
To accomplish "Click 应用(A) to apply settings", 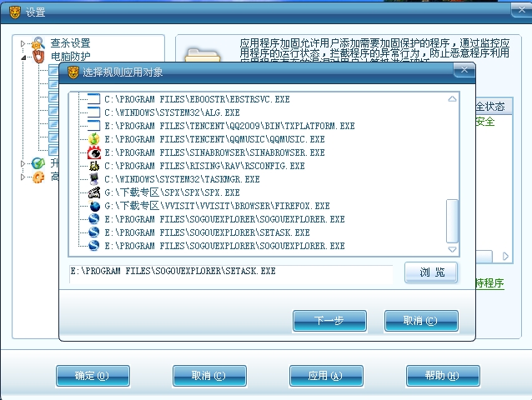I will coord(326,376).
